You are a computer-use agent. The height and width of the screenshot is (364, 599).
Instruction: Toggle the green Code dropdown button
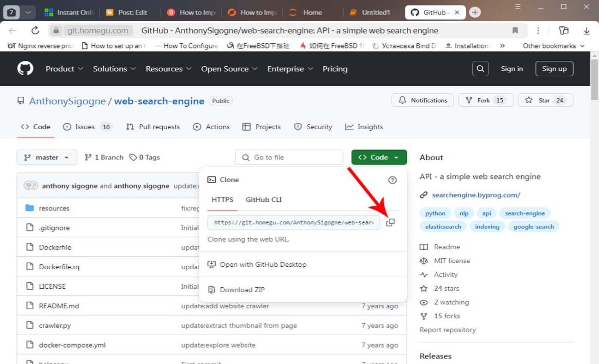click(x=379, y=157)
